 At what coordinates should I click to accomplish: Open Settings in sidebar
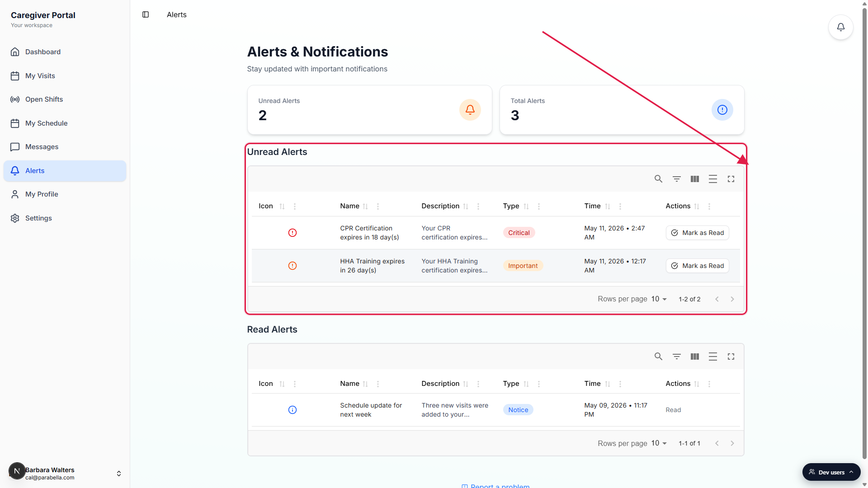click(65, 218)
